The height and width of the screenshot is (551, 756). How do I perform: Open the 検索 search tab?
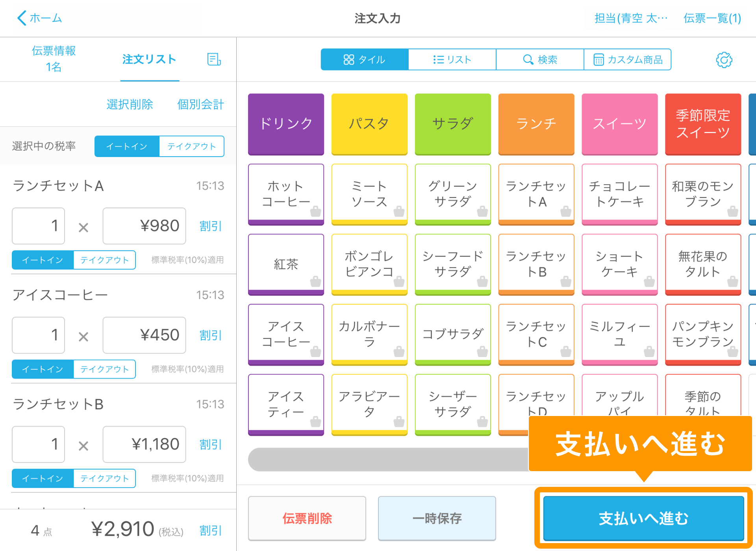click(540, 59)
